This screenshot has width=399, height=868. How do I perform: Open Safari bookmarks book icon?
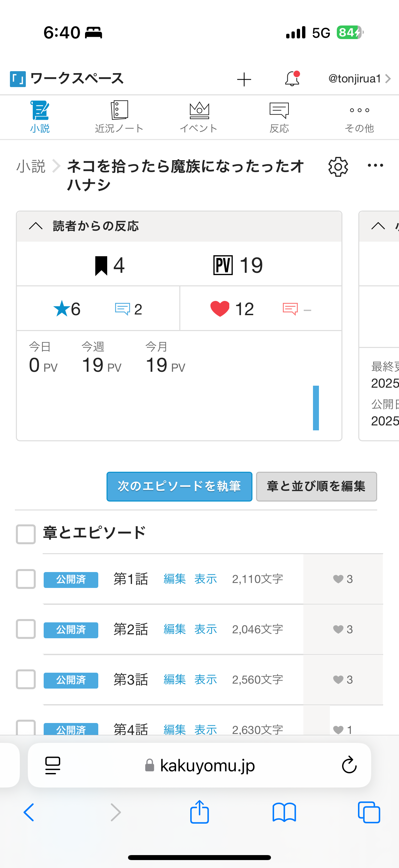click(x=284, y=812)
